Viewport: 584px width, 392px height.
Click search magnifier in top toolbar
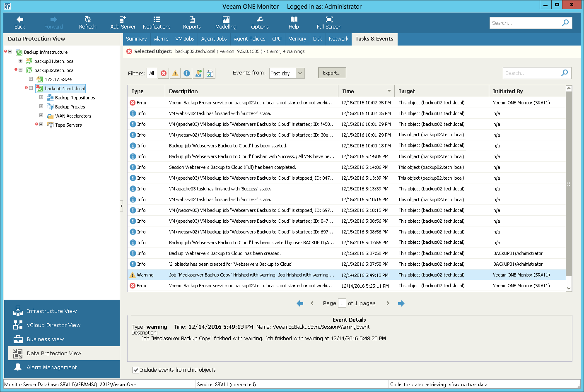click(x=565, y=23)
